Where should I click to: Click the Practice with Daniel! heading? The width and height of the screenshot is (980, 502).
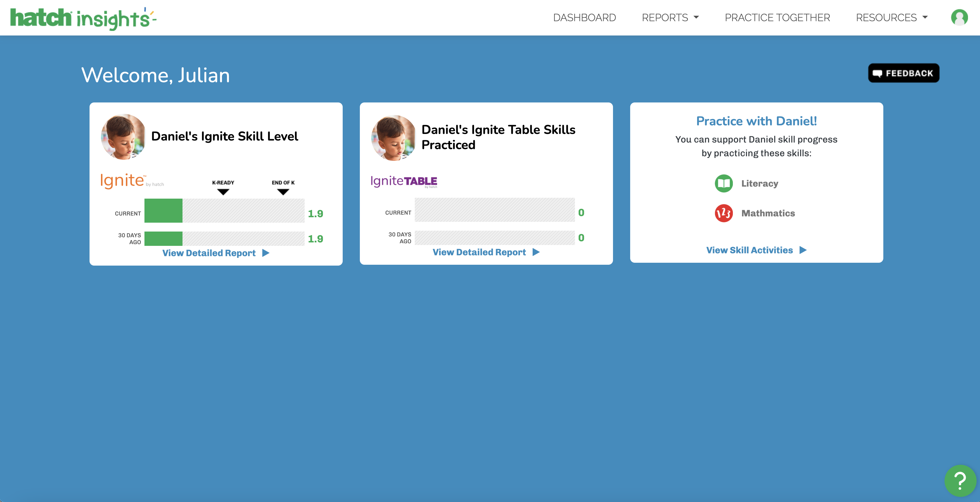coord(756,121)
